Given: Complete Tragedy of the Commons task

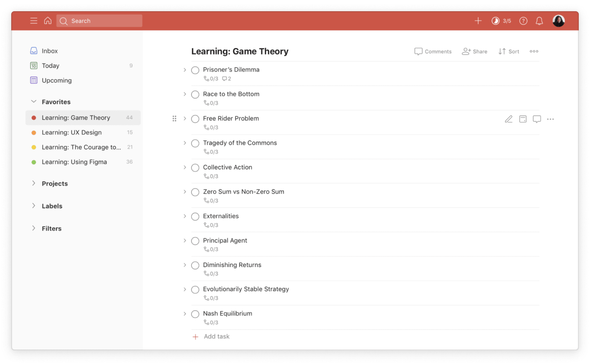Looking at the screenshot, I should (195, 143).
